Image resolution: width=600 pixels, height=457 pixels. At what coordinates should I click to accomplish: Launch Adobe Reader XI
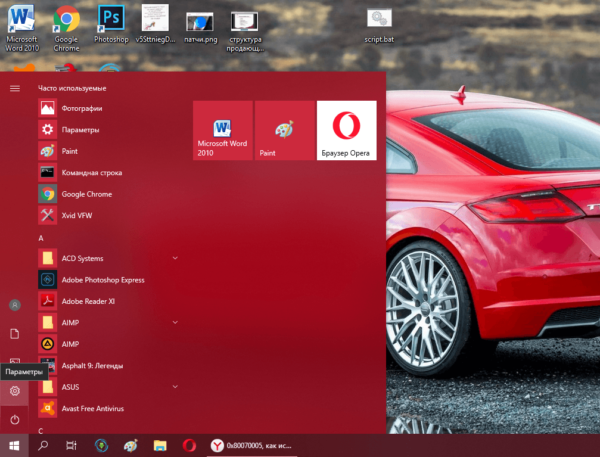[109, 301]
